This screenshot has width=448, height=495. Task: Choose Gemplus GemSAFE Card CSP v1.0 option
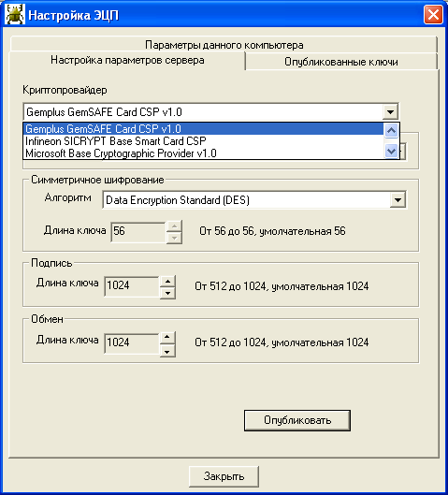tap(204, 129)
